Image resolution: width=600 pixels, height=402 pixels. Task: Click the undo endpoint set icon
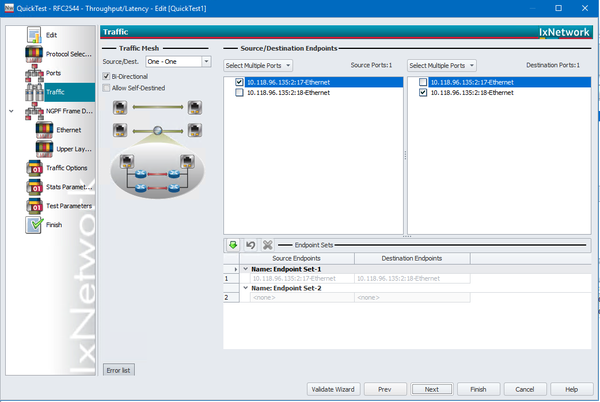pos(250,245)
